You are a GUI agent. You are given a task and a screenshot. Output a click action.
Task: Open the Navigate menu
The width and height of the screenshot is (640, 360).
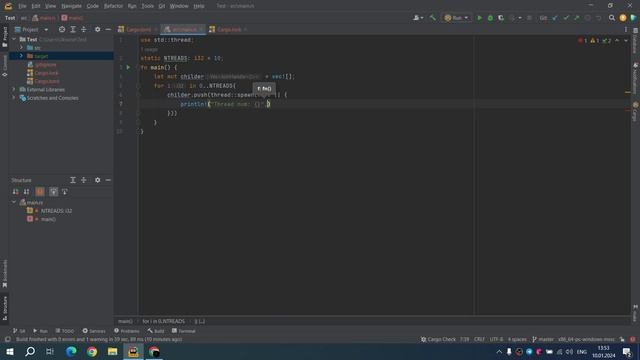click(71, 6)
